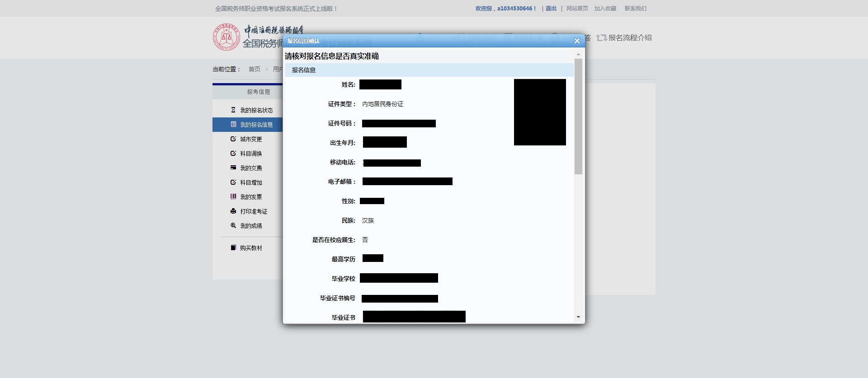Viewport: 868px width, 378px height.
Task: Click the card icon beside 我的交费
Action: 233,168
